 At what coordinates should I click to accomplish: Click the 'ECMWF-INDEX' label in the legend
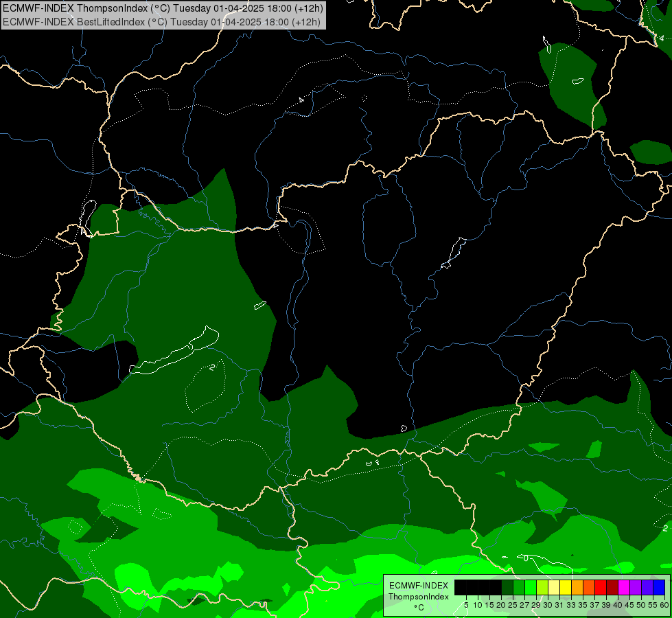[419, 586]
